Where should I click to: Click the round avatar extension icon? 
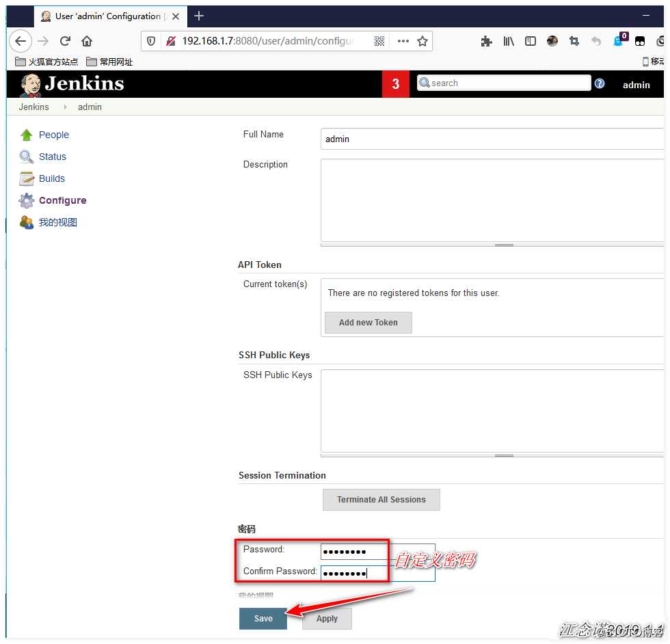[552, 41]
